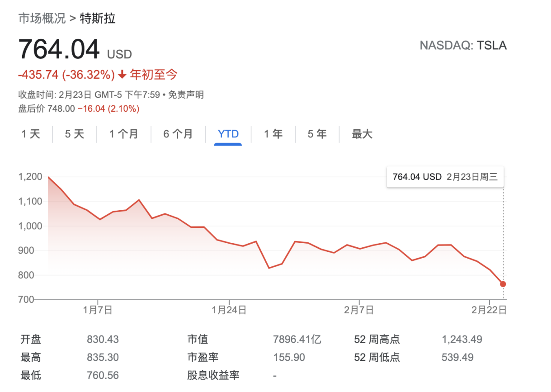
Task: Open the 市场概况 breadcrumb link
Action: 42,19
